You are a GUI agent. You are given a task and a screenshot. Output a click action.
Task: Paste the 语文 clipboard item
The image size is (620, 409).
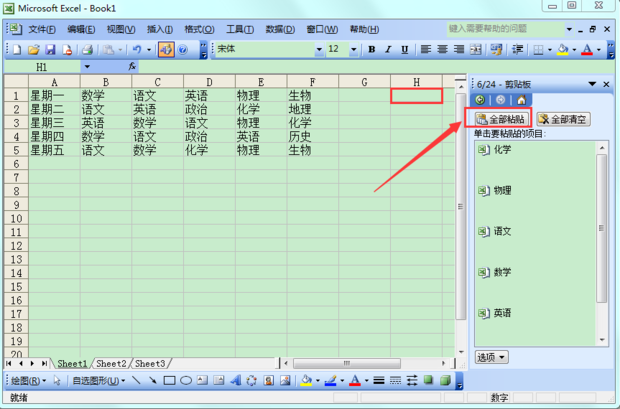click(x=536, y=231)
